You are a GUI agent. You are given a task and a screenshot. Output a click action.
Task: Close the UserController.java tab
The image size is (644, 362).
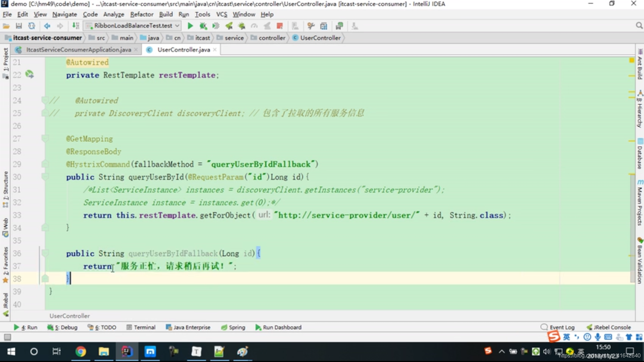pyautogui.click(x=215, y=50)
